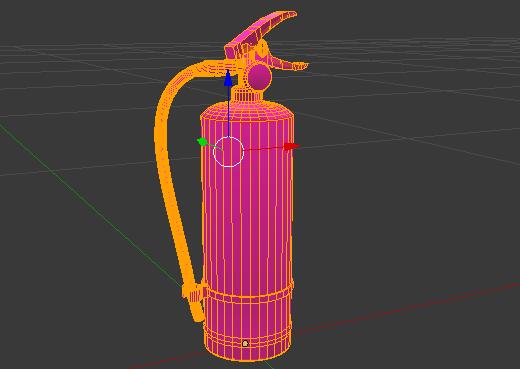This screenshot has width=520, height=369.
Task: Select the upper squeeze lever of the extinguisher
Action: (260, 33)
